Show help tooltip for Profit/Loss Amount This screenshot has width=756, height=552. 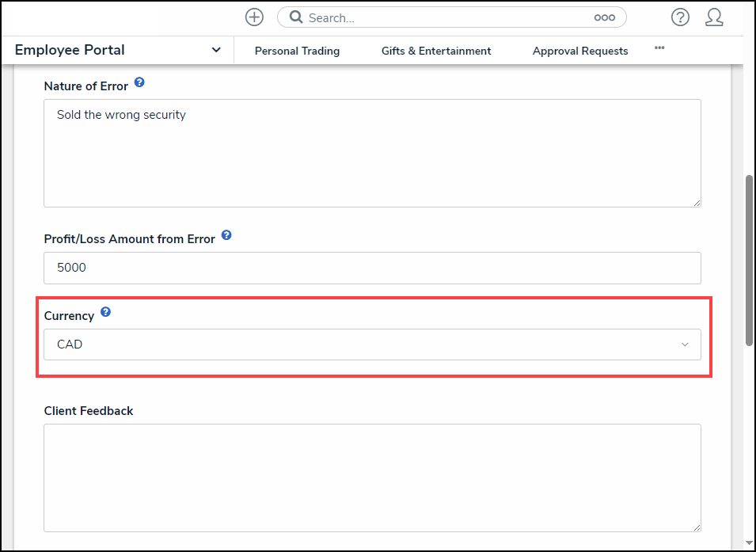pyautogui.click(x=226, y=235)
